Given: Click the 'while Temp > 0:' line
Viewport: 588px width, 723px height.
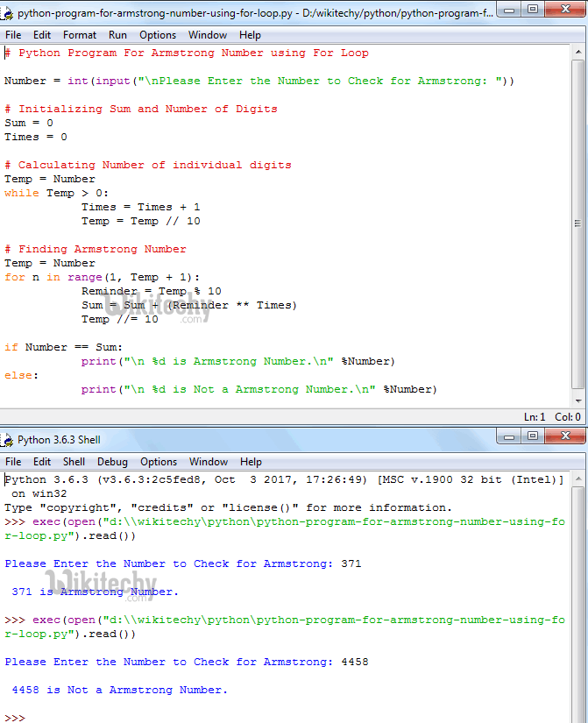Looking at the screenshot, I should pos(56,193).
